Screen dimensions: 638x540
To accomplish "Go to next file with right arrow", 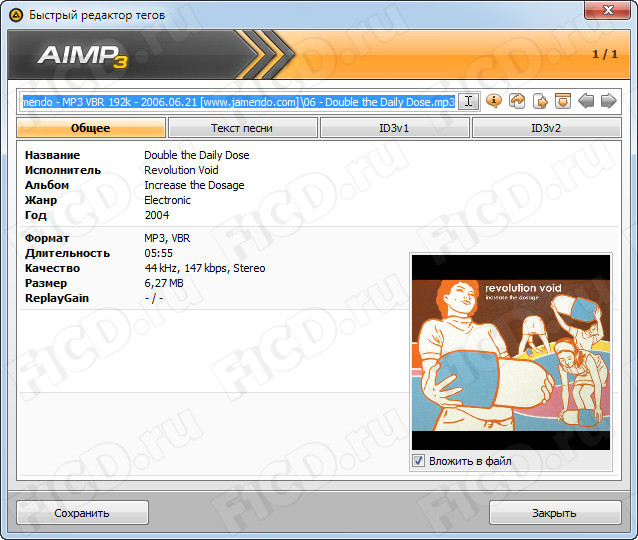I will pos(609,101).
